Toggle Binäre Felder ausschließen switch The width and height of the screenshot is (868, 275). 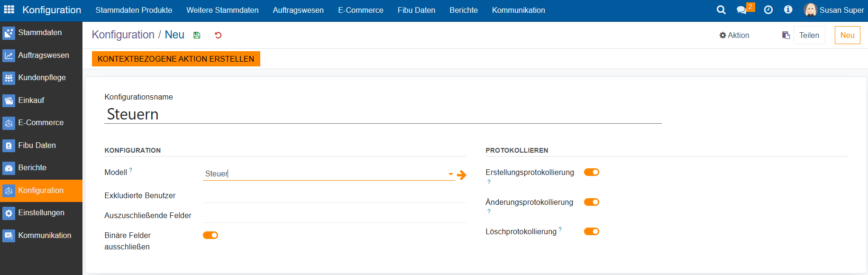pos(210,235)
